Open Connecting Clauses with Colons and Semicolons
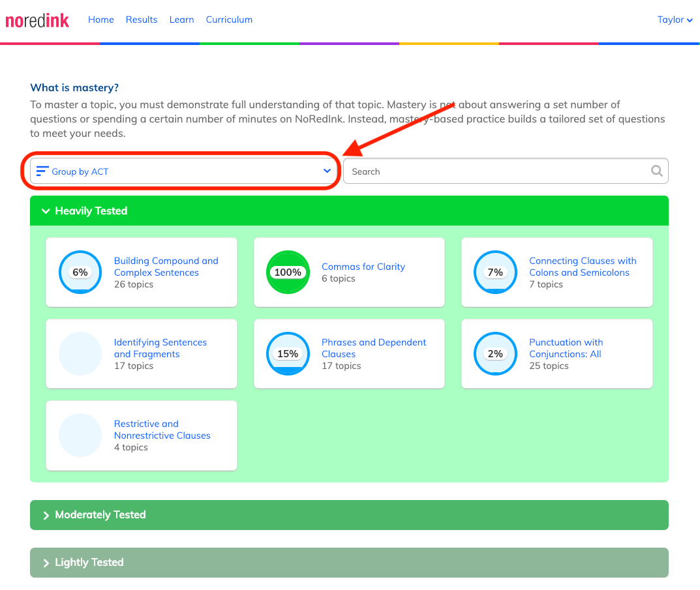This screenshot has height=590, width=700. pyautogui.click(x=583, y=267)
